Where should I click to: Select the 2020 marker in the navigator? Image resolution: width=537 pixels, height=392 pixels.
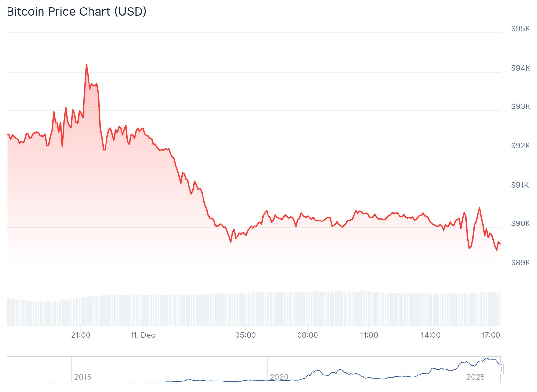(279, 377)
